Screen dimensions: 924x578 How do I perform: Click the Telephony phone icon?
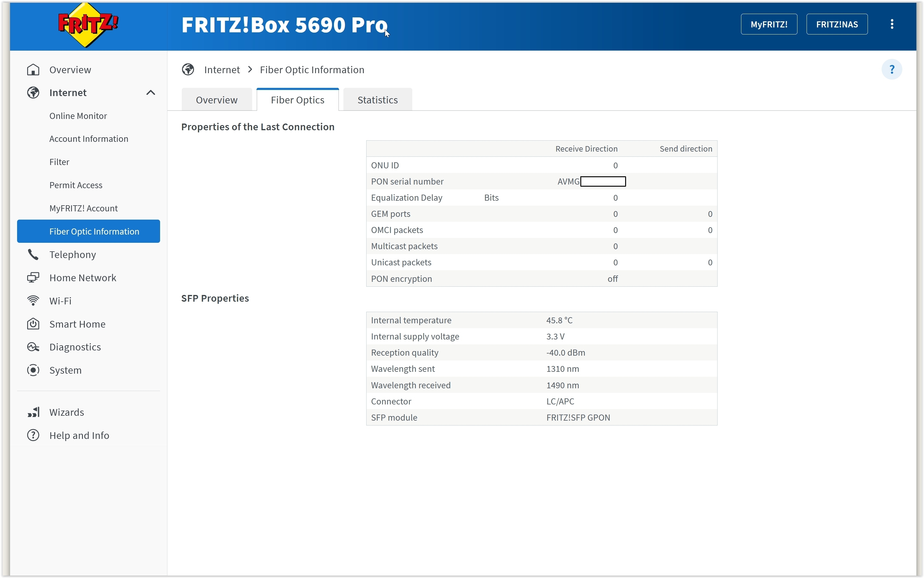pyautogui.click(x=33, y=255)
